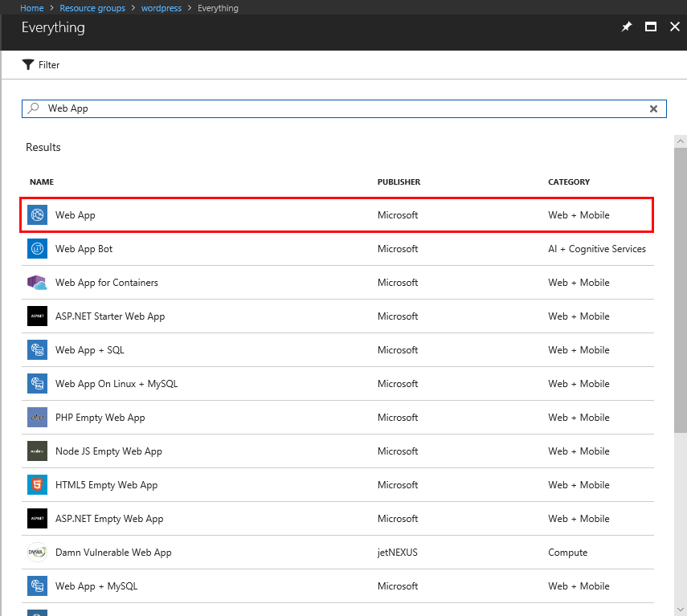Open the Filter option

pyautogui.click(x=41, y=65)
